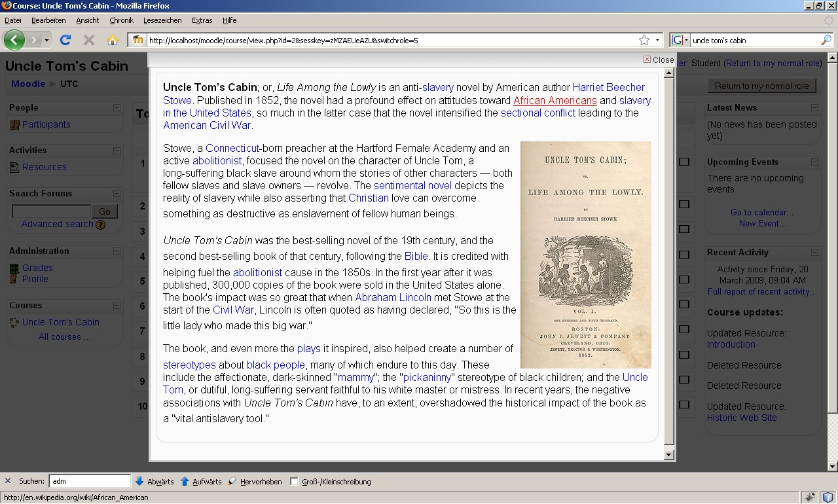This screenshot has height=504, width=838.
Task: Click the status bar add-on icon beside cube
Action: coord(811,497)
